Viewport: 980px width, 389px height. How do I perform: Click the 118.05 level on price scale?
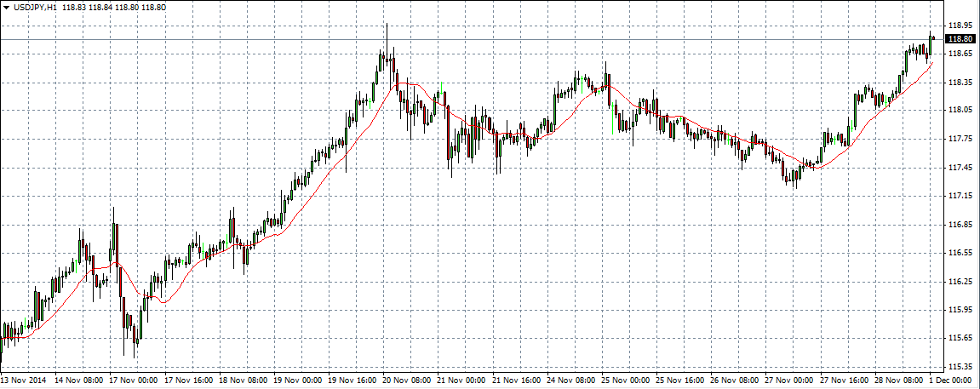click(x=960, y=111)
